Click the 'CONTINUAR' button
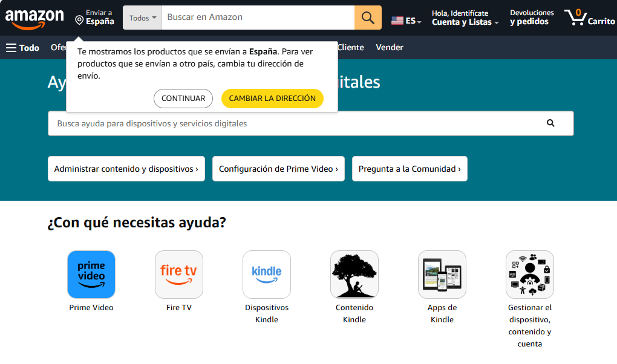The image size is (617, 364). tap(183, 99)
